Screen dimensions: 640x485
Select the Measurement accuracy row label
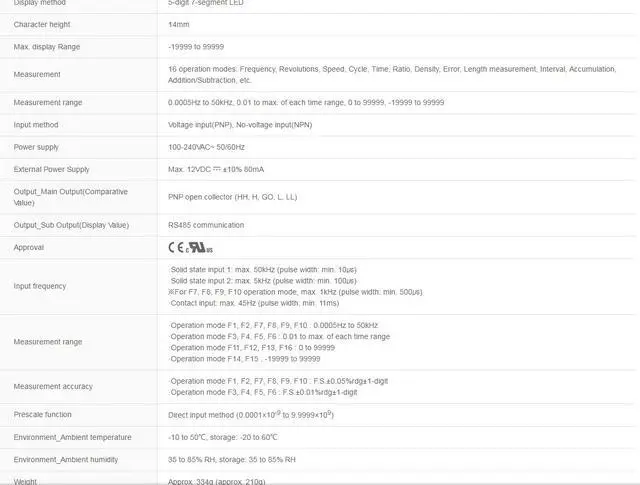coord(53,387)
